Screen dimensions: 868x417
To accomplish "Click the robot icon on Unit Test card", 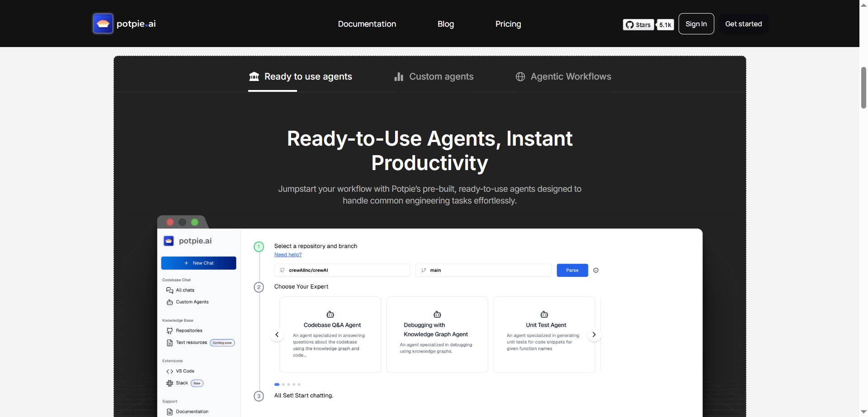I will [x=544, y=314].
